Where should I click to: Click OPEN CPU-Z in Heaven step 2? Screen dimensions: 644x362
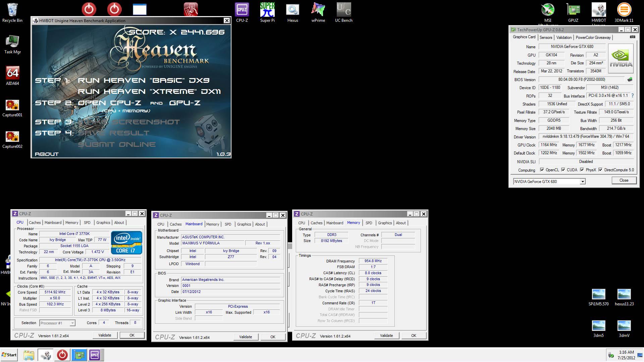pos(109,103)
